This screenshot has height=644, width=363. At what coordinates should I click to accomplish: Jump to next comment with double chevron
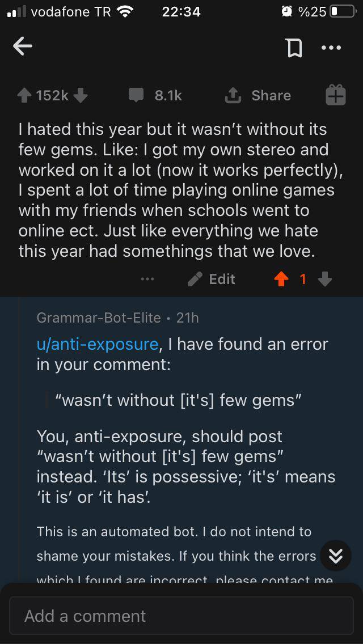pos(336,556)
